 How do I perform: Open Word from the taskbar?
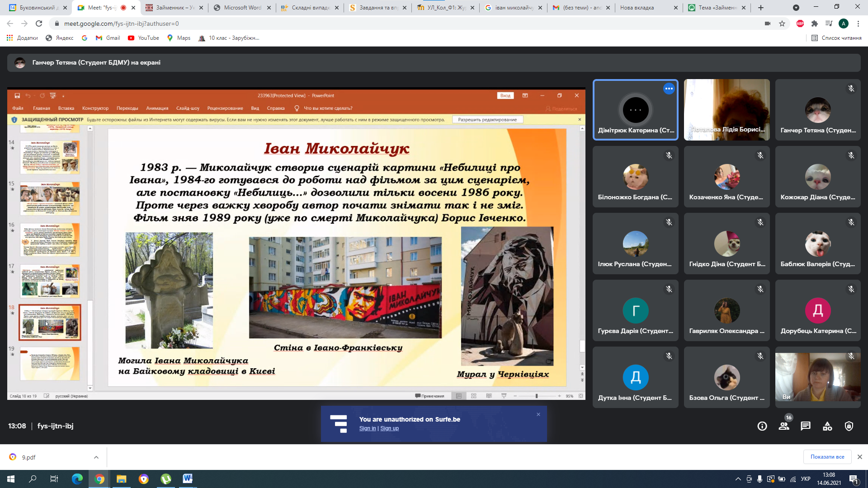coord(188,479)
